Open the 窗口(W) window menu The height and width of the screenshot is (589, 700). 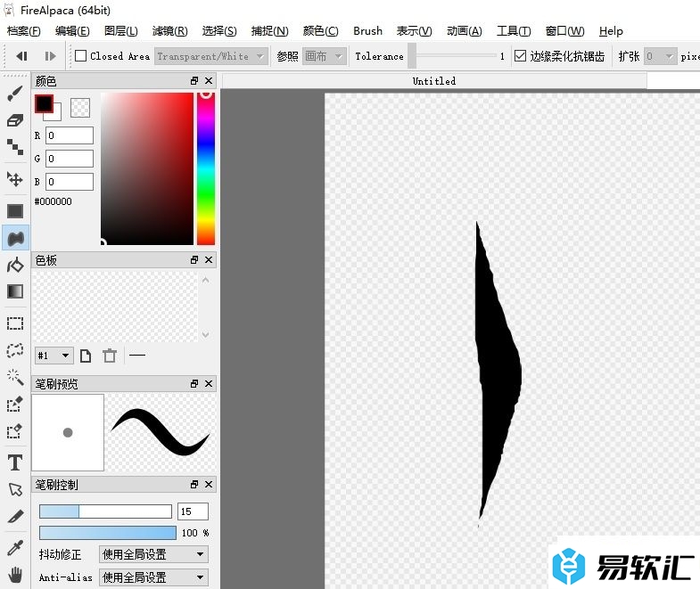[x=564, y=31]
